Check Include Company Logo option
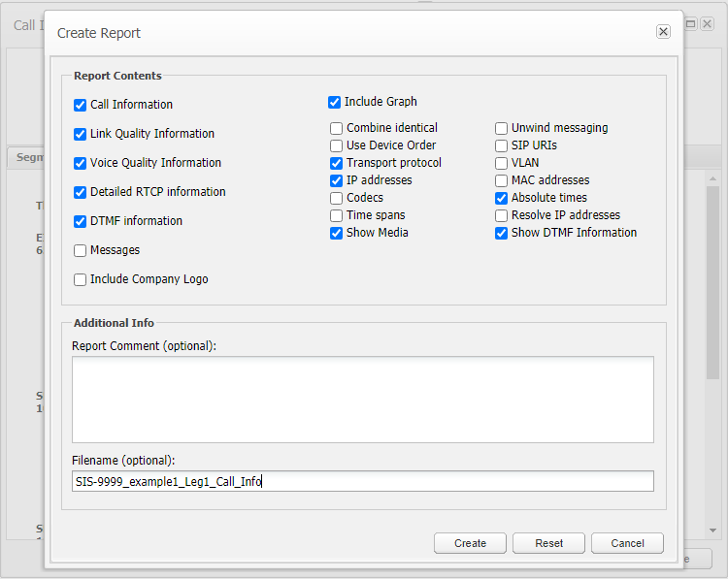Viewport: 728px width, 579px height. (81, 279)
